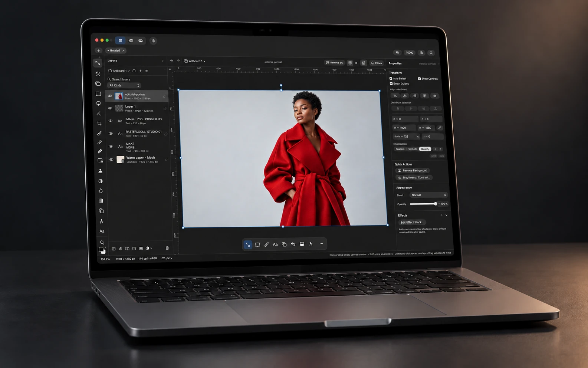Click the link icon beside the H field
The height and width of the screenshot is (368, 588).
pos(440,128)
